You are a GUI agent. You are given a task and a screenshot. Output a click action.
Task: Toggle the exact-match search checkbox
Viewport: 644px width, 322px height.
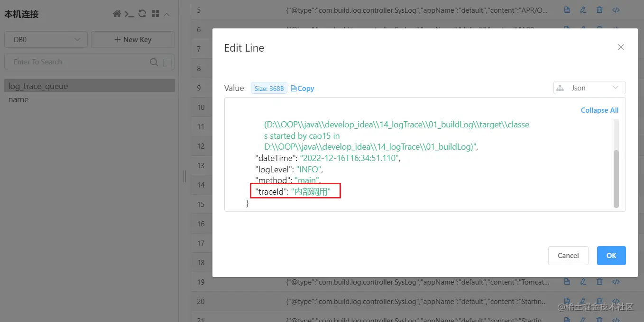[x=167, y=63]
